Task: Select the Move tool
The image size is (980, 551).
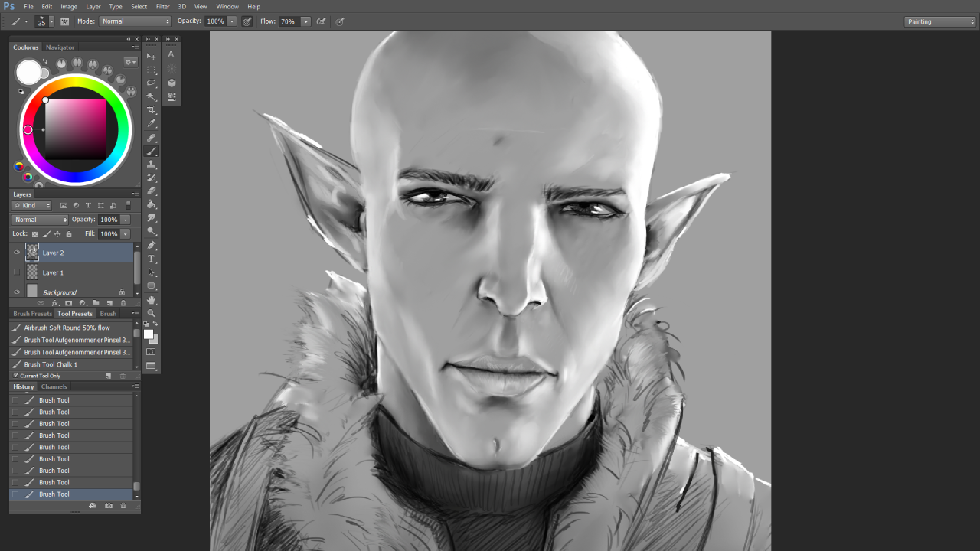Action: [151, 56]
